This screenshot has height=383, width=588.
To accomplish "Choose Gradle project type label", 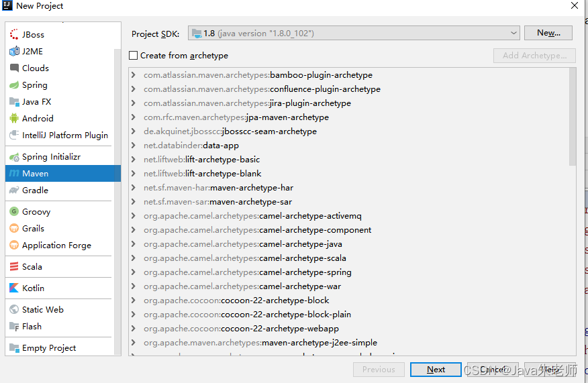I will (36, 190).
